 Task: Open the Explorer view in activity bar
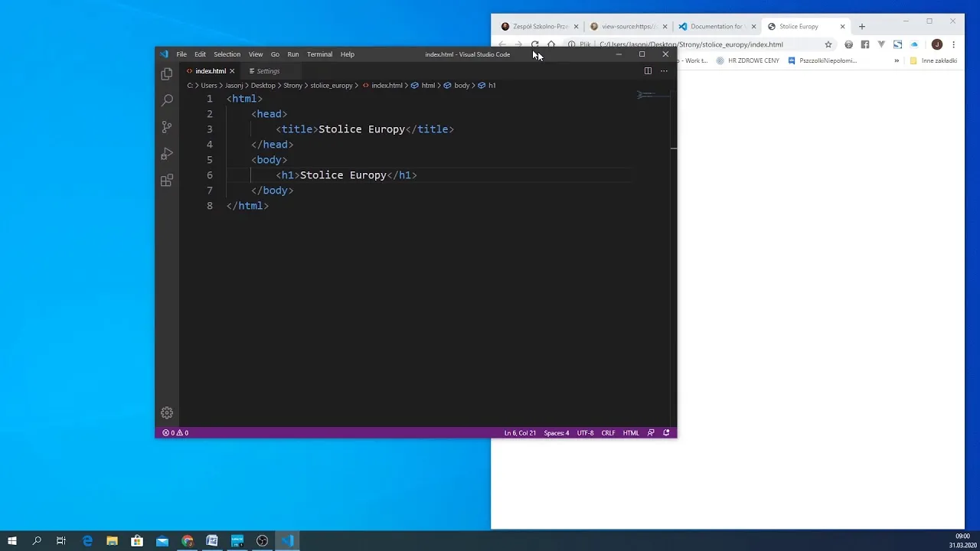click(x=167, y=74)
